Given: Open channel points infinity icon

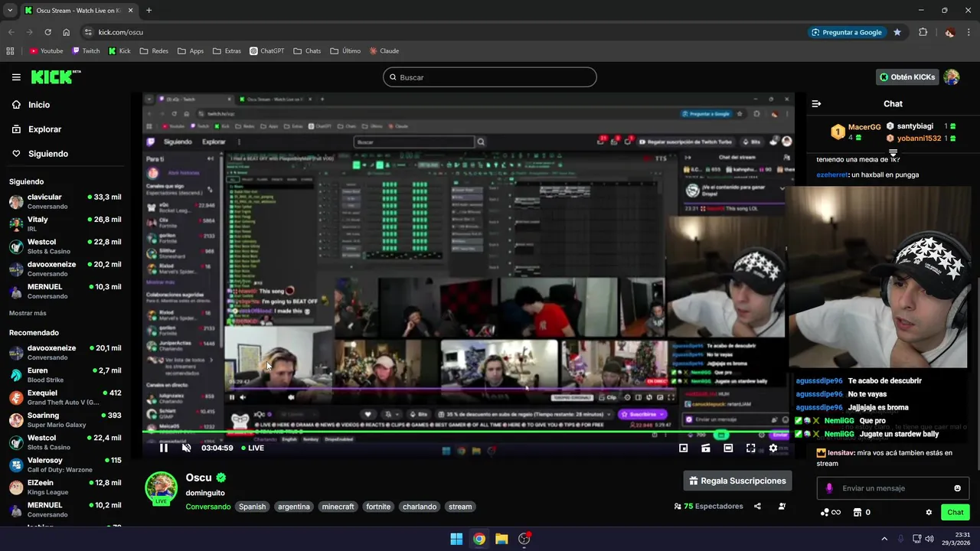Looking at the screenshot, I should tap(831, 512).
